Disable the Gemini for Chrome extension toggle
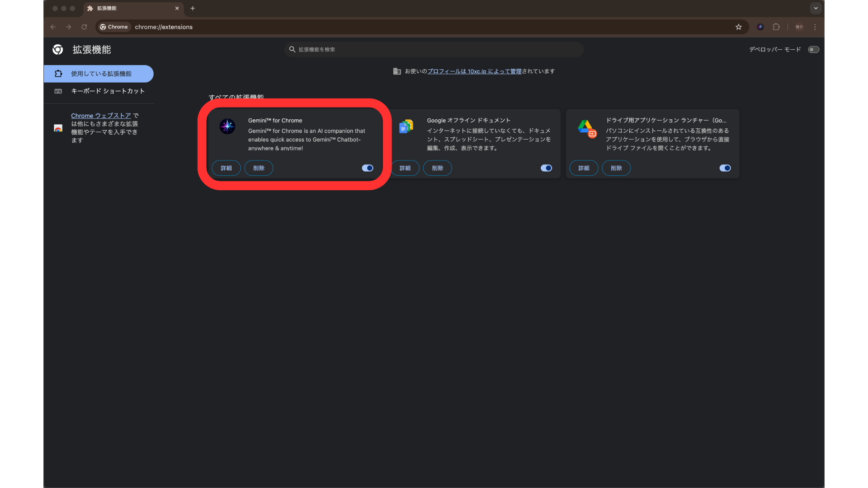 tap(368, 168)
